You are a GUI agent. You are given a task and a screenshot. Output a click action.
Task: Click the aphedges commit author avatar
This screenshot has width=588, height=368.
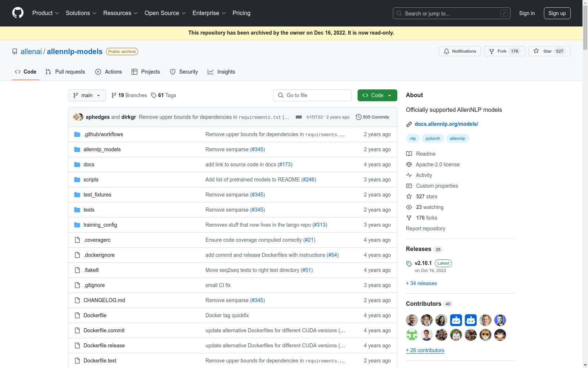click(76, 117)
